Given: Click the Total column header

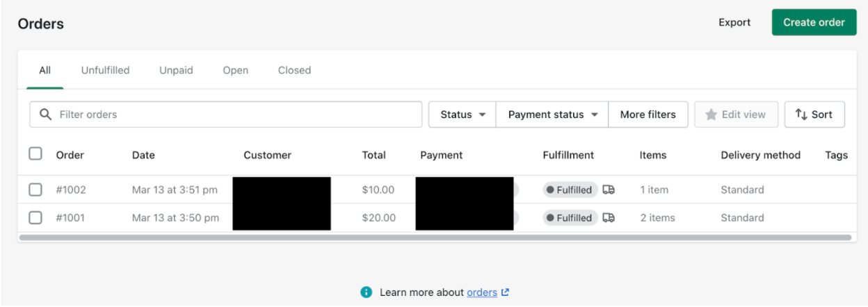Looking at the screenshot, I should click(x=374, y=155).
